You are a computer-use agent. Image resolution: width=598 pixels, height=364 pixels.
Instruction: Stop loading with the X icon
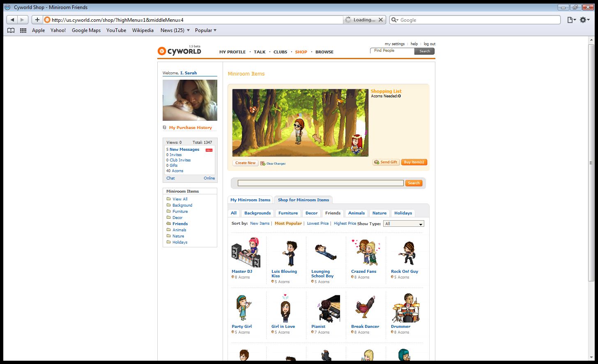(x=381, y=20)
